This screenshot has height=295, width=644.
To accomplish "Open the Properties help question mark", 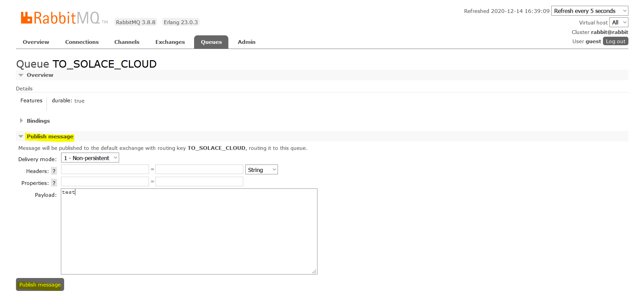I will (54, 183).
